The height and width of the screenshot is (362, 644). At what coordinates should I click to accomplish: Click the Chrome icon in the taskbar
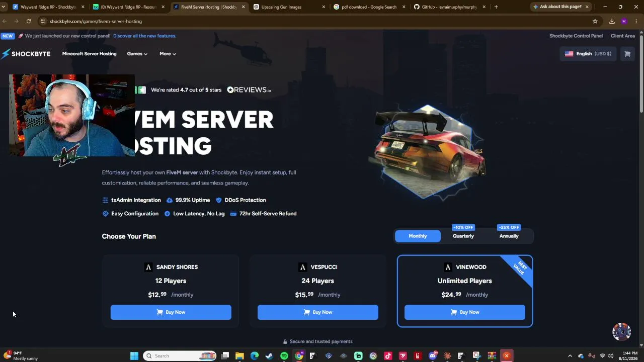(299, 356)
